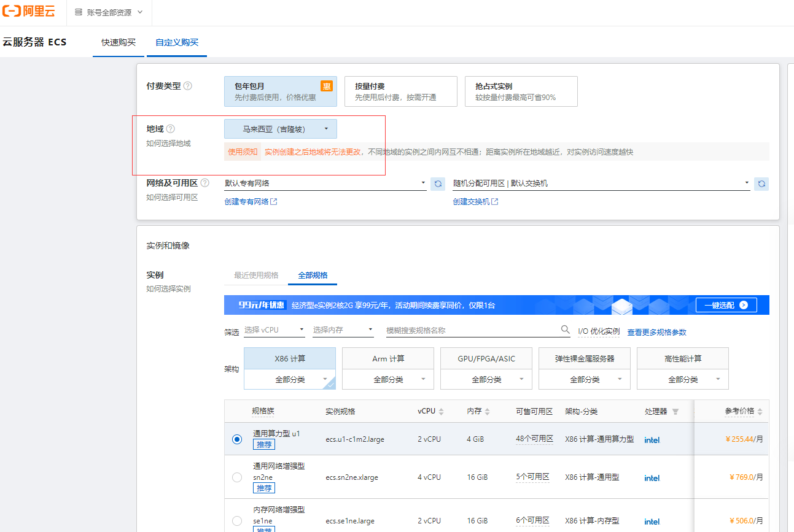The width and height of the screenshot is (794, 532).
Task: Show help icon next to 地域
Action: [x=171, y=129]
